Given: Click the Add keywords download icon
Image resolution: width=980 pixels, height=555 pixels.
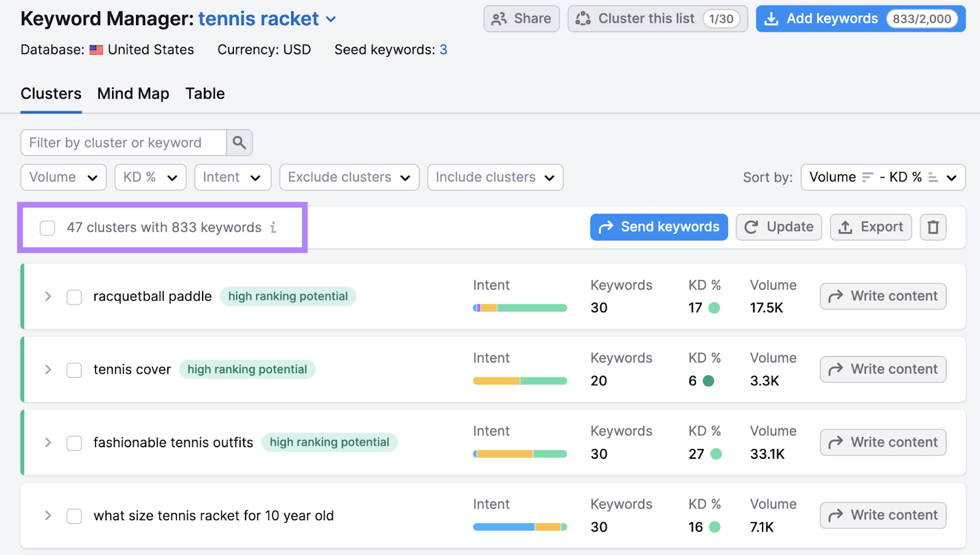Looking at the screenshot, I should pos(771,18).
